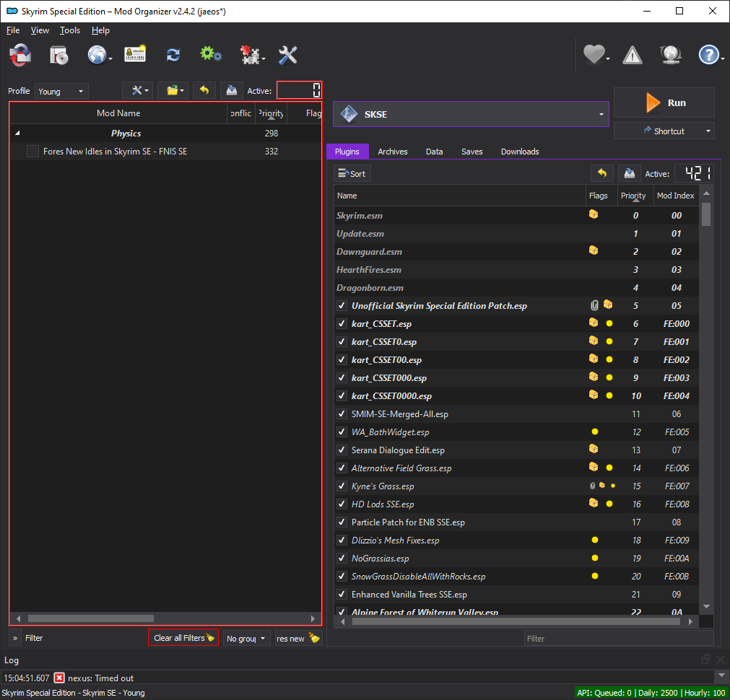Click the archive box flag on Dawnguard.esm
Screen dimensions: 730x700
click(x=594, y=251)
